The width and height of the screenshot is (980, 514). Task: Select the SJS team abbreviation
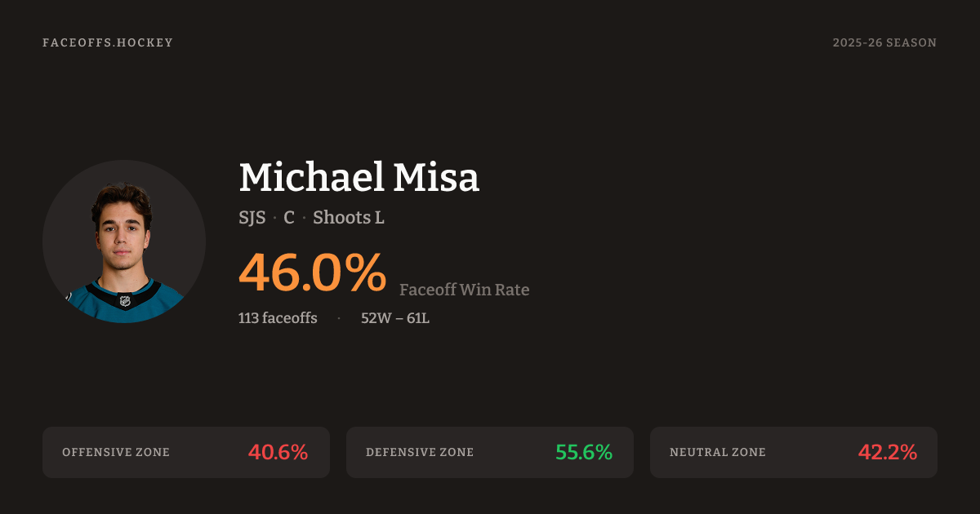(x=252, y=218)
